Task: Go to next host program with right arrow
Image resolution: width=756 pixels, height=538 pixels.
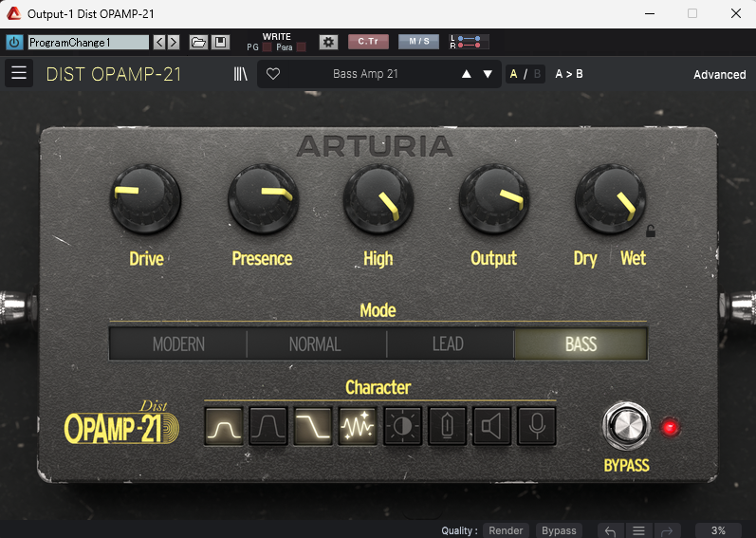Action: pos(174,43)
